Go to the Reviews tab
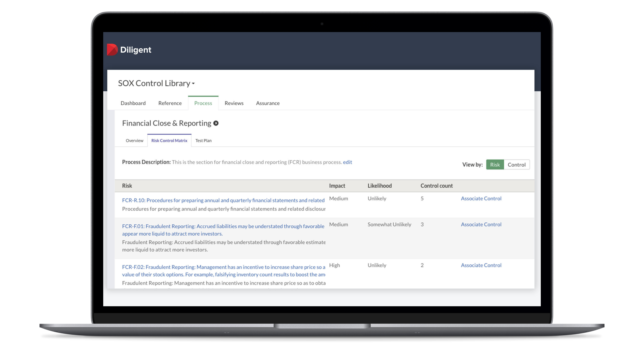Viewport: 644px width, 349px height. point(234,103)
